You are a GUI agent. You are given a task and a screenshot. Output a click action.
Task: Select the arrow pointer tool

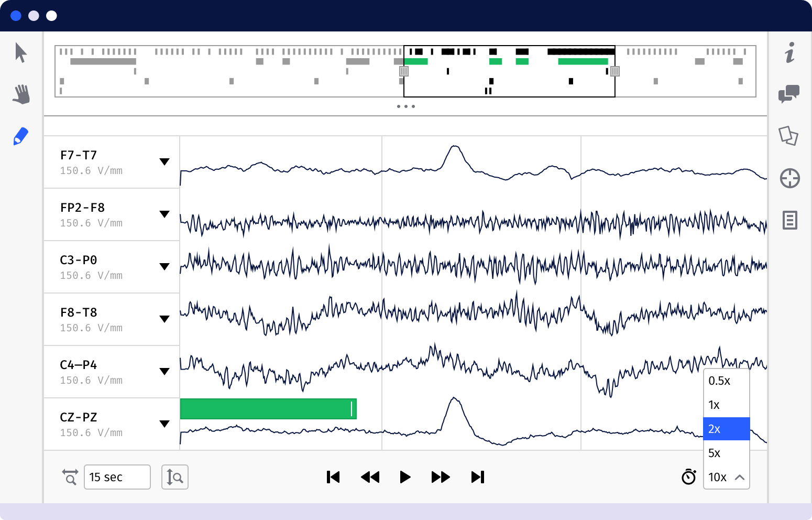pyautogui.click(x=21, y=52)
